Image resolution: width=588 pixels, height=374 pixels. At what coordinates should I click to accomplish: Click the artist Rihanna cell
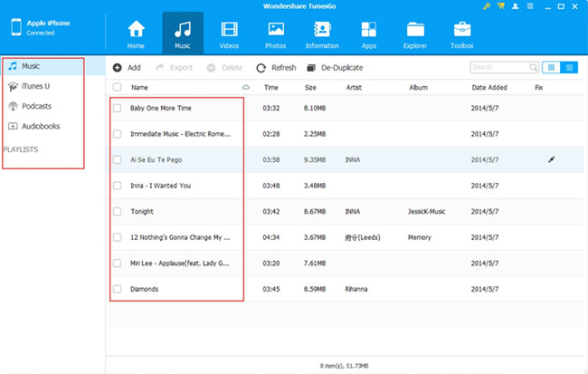click(x=356, y=289)
